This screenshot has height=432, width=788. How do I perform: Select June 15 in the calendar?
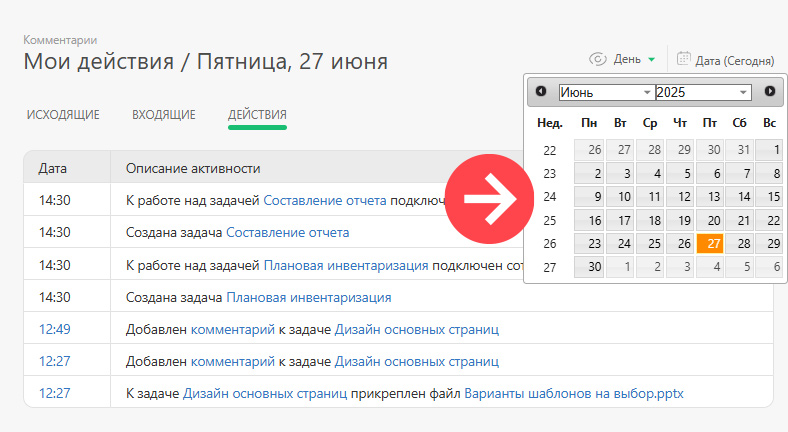769,196
